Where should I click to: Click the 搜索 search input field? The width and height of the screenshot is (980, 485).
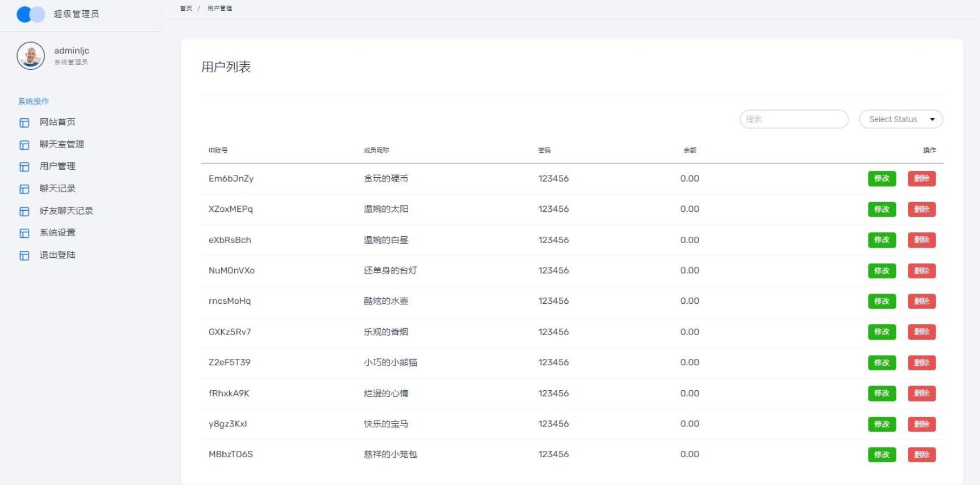(x=794, y=119)
